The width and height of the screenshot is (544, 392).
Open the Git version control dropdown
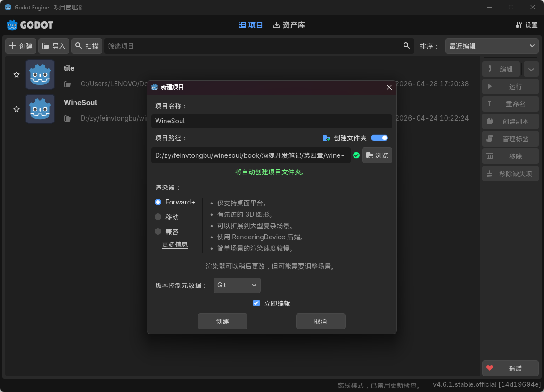click(x=237, y=285)
